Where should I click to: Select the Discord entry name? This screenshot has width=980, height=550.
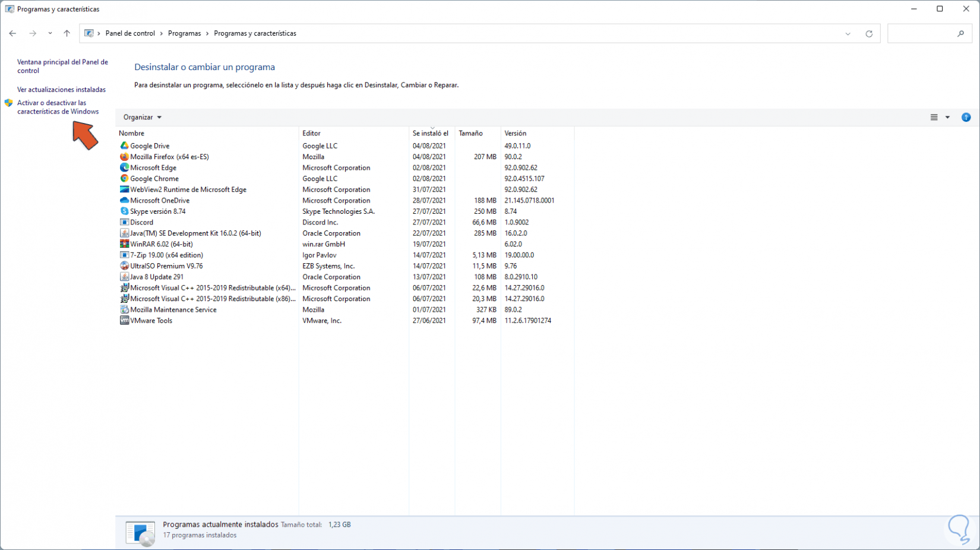[141, 222]
